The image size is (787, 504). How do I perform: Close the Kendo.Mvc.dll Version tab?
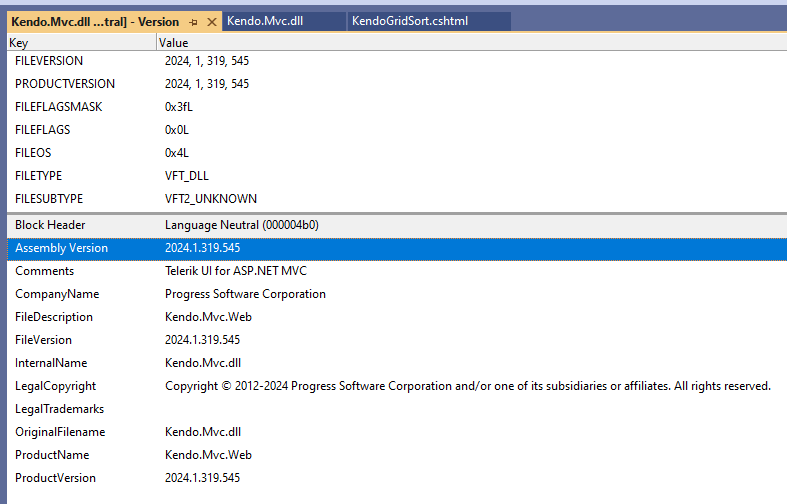point(212,22)
